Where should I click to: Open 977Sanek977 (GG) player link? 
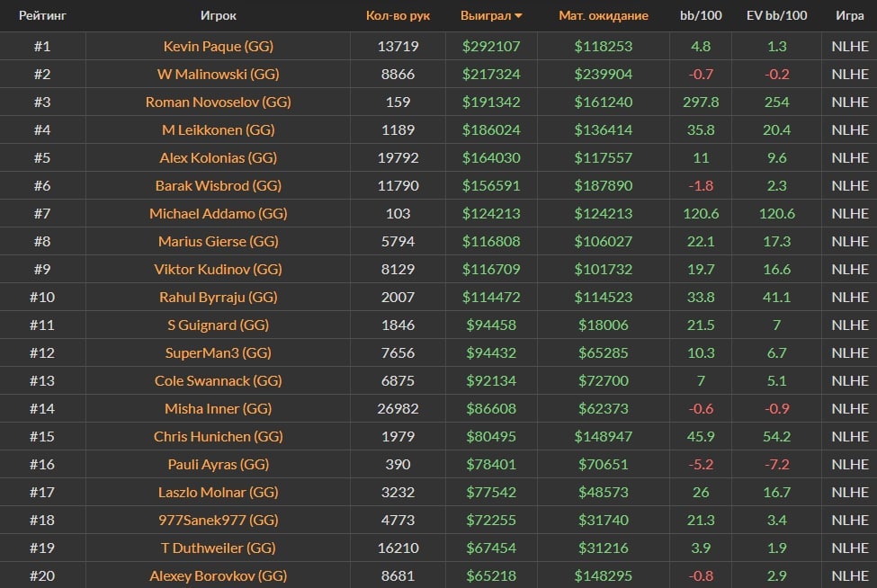pyautogui.click(x=219, y=520)
